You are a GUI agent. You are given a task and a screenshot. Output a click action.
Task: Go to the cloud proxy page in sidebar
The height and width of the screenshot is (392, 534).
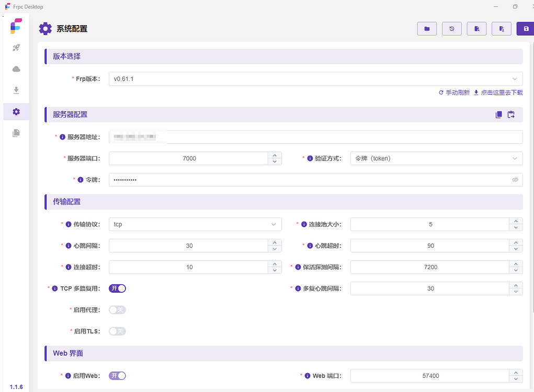pos(16,69)
